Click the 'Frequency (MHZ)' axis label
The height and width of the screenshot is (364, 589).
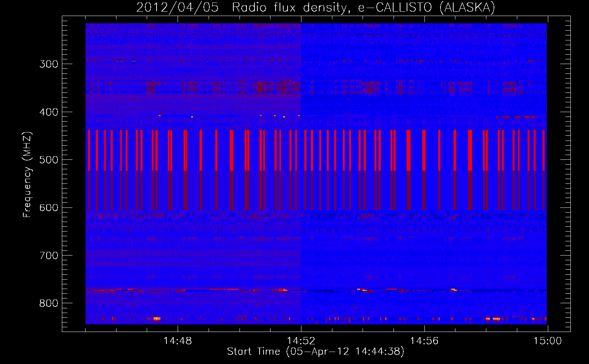(27, 174)
